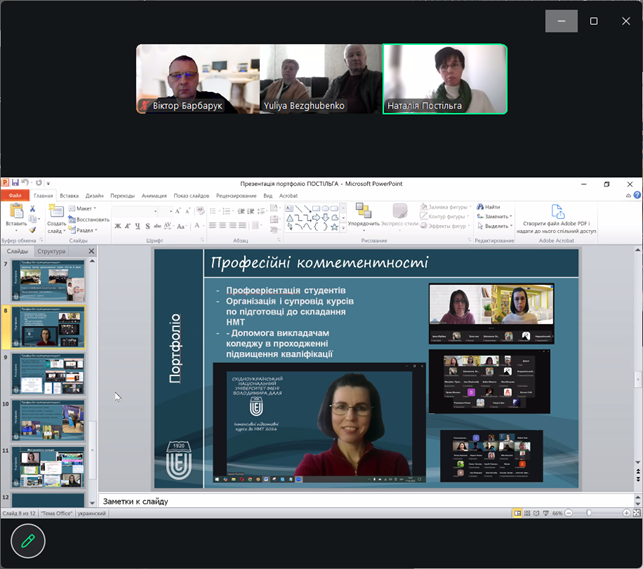Switch to the Показ слайдов ribbon tab

[191, 196]
